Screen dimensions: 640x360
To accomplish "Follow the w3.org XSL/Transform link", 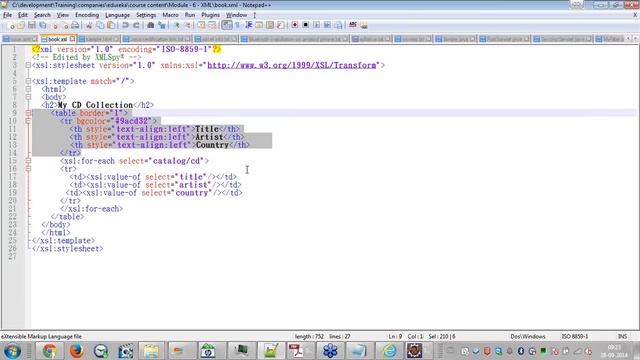I will click(x=292, y=65).
